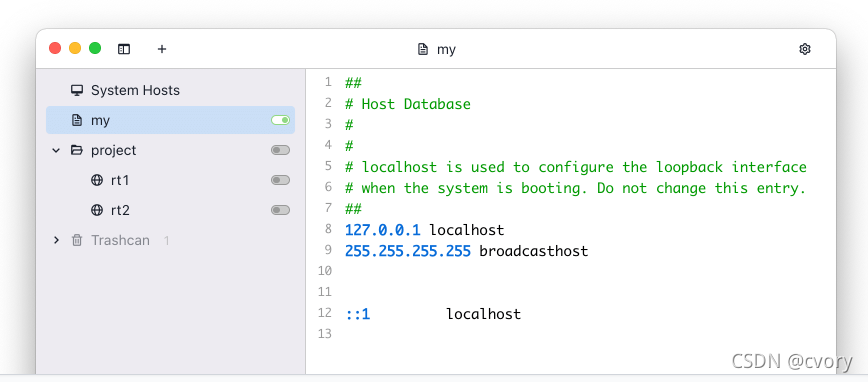
Task: Click the file icon beside my in the sidebar
Action: [x=77, y=120]
